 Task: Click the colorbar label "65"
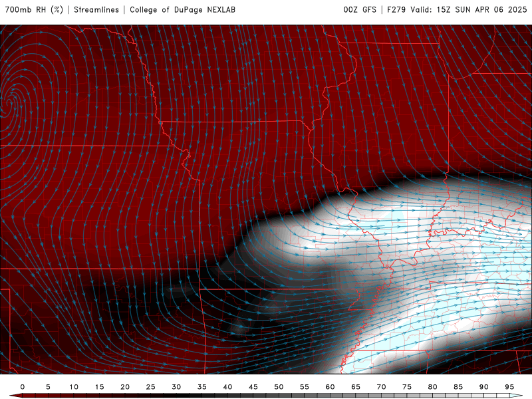(356, 387)
